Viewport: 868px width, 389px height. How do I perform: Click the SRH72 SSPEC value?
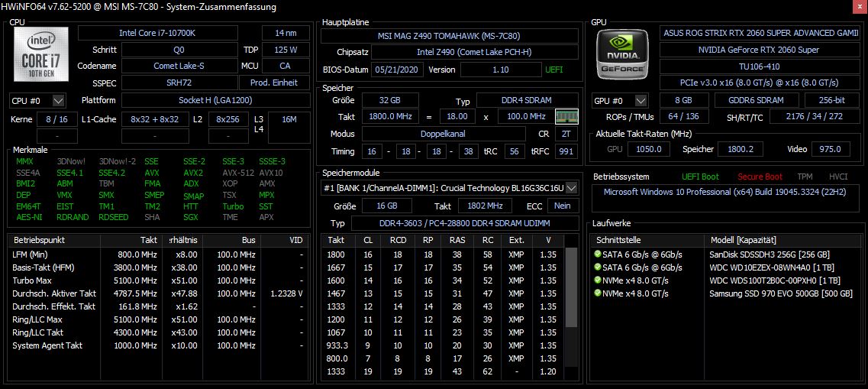click(179, 83)
